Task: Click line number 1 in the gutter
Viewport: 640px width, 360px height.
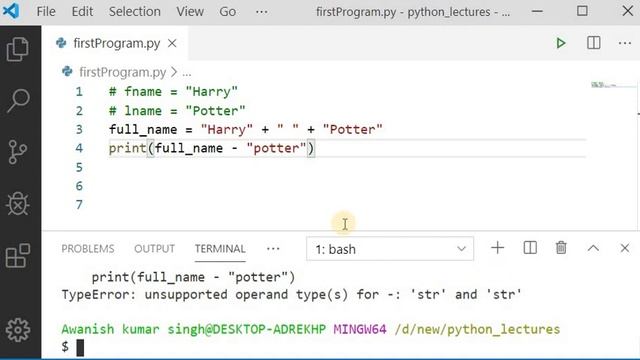Action: 79,91
